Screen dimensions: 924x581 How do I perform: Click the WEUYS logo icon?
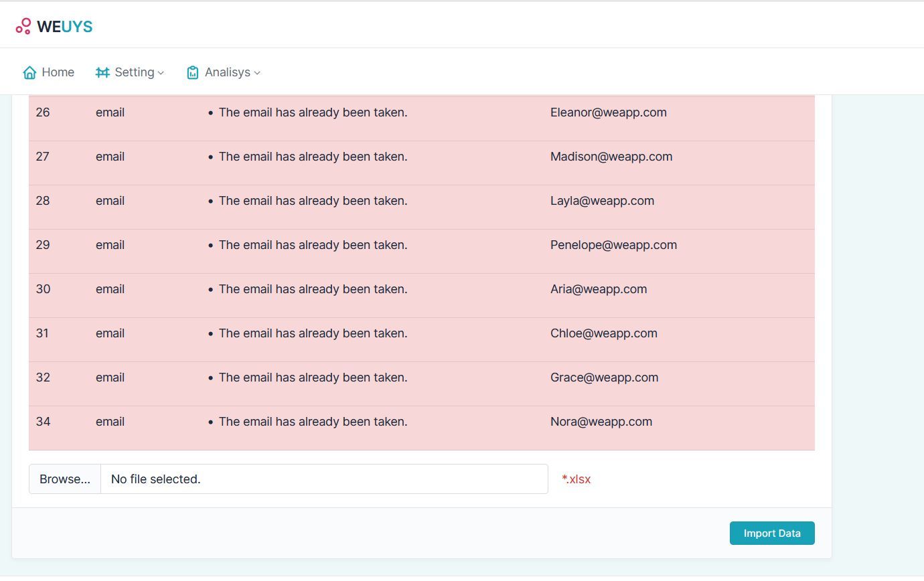23,26
